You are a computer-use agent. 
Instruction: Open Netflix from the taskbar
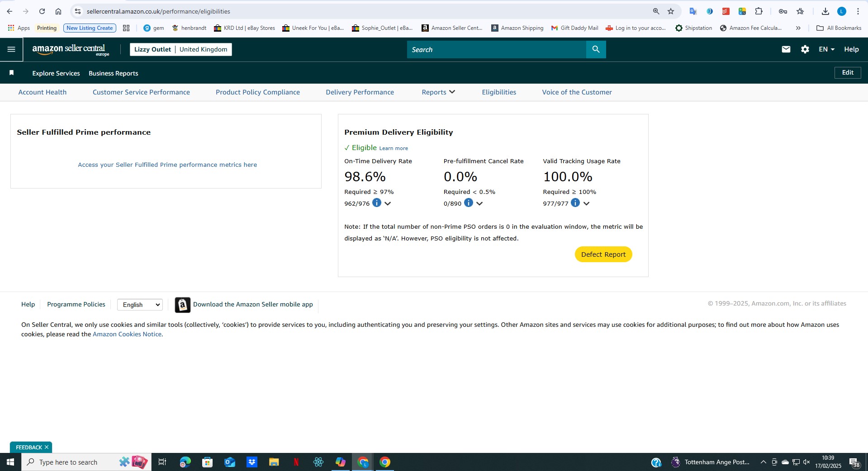pyautogui.click(x=296, y=462)
